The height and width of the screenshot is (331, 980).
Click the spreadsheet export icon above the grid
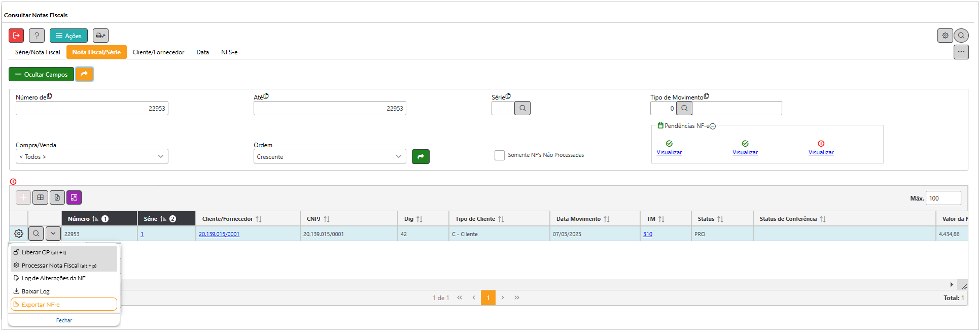click(x=57, y=197)
